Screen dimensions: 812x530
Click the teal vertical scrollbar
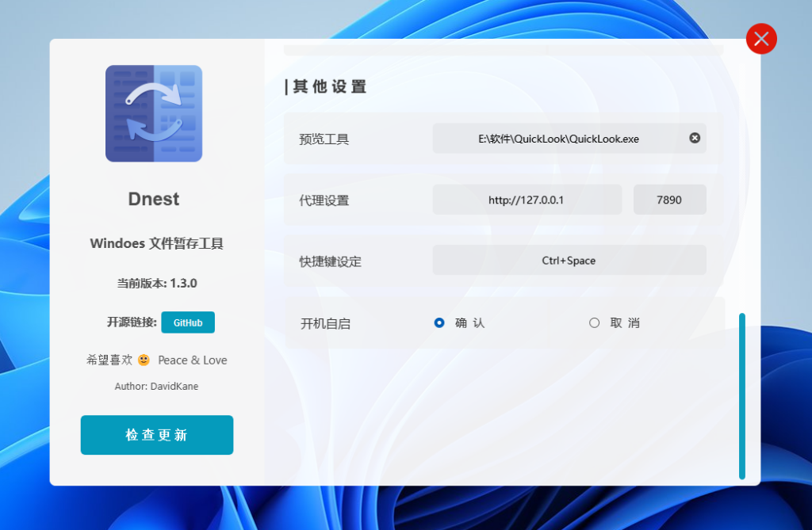pos(742,396)
